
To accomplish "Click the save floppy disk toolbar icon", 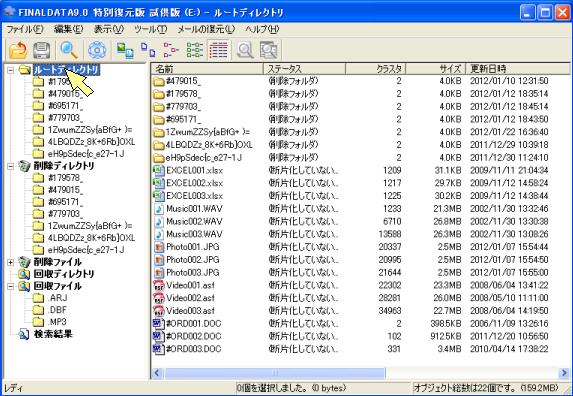I will click(42, 50).
